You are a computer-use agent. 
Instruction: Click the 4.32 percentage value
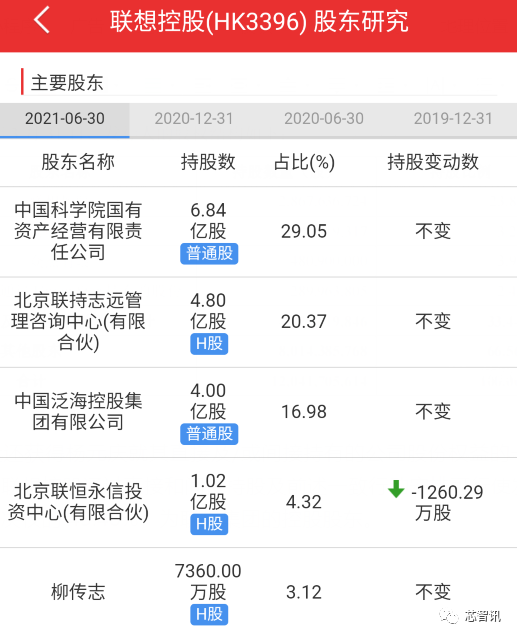[304, 502]
